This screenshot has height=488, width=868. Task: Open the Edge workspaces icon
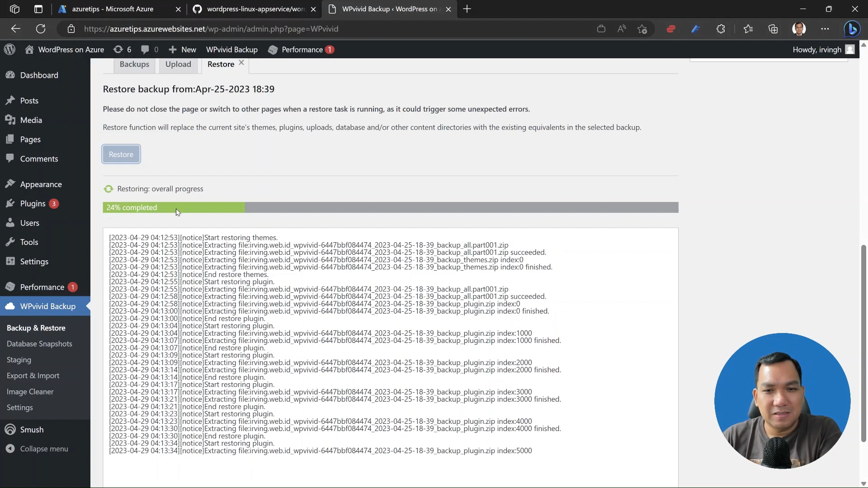(x=14, y=9)
